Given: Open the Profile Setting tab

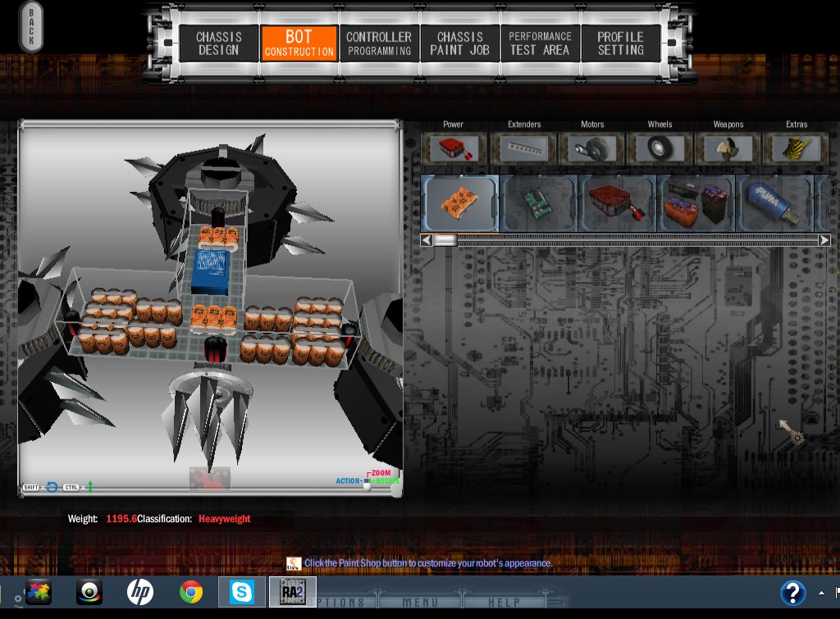Looking at the screenshot, I should pos(620,43).
